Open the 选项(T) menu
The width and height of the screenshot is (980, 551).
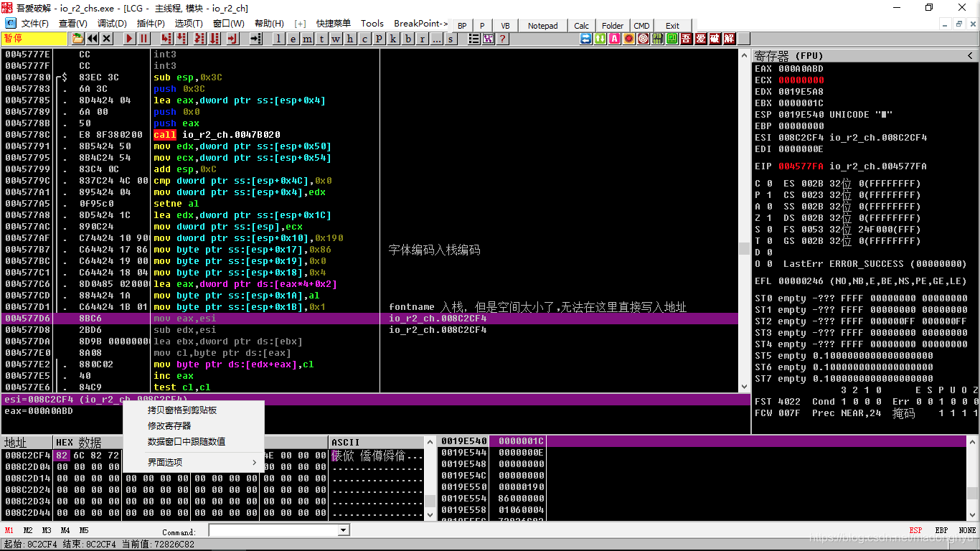coord(189,24)
